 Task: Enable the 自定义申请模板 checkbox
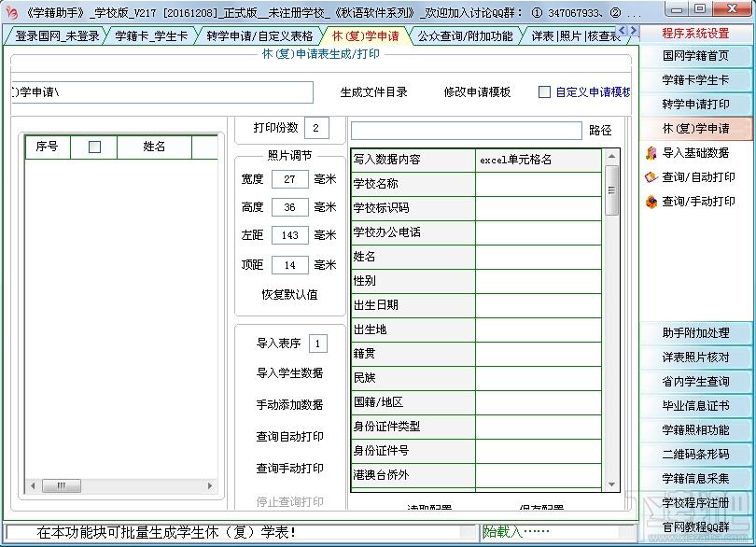544,91
